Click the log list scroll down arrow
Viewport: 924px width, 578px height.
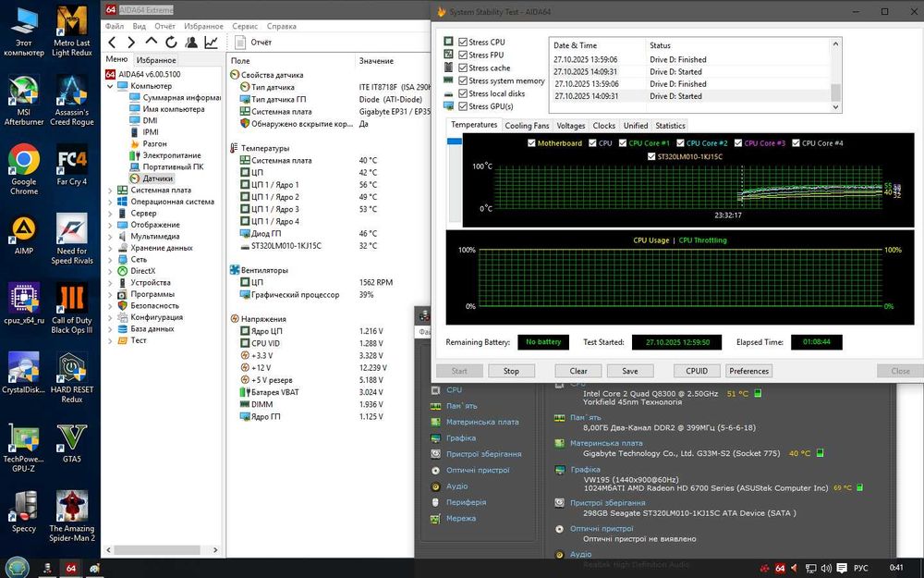(835, 107)
